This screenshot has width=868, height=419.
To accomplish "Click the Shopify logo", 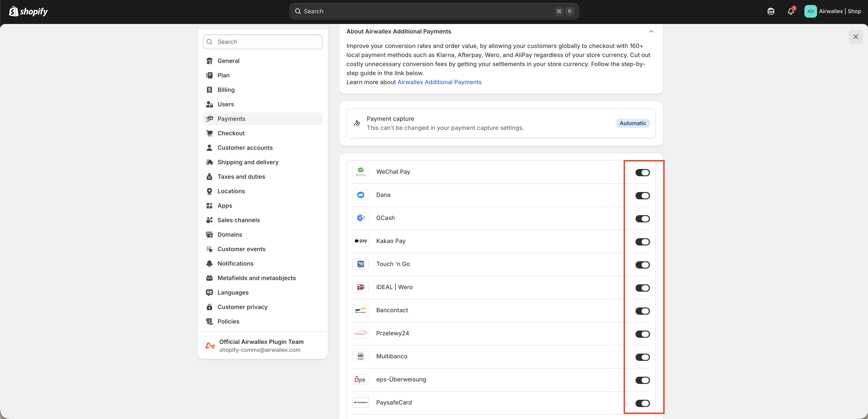I will point(28,12).
